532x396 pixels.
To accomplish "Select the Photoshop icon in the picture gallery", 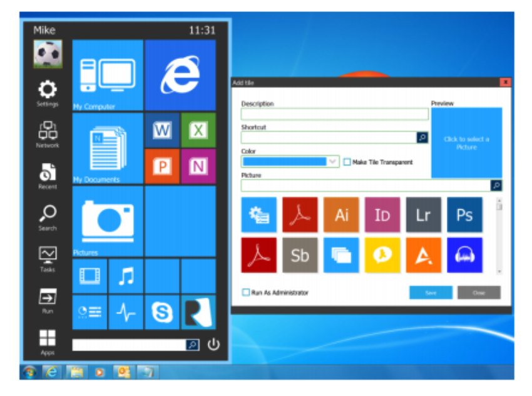I will click(x=465, y=214).
